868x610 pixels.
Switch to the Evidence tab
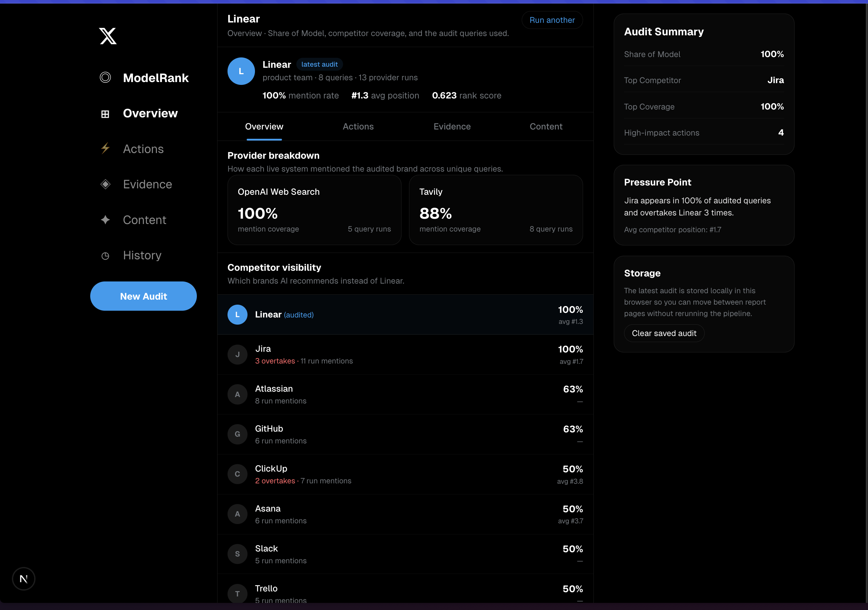[452, 127]
